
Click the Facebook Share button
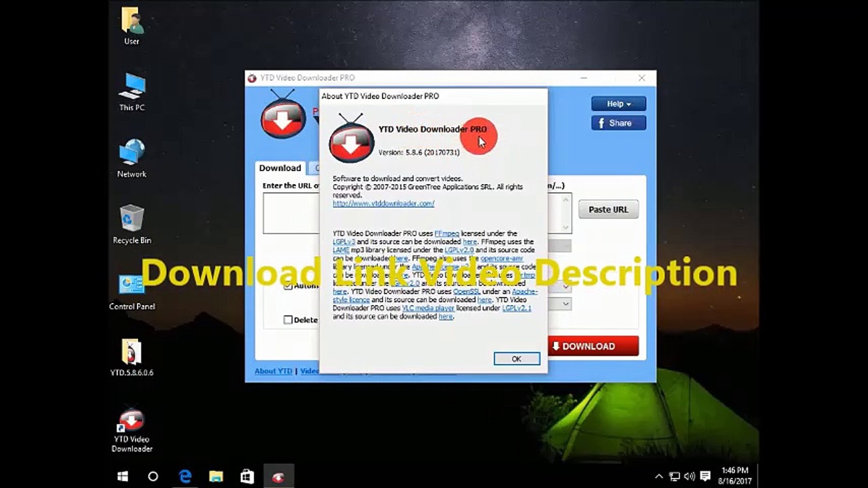click(619, 123)
